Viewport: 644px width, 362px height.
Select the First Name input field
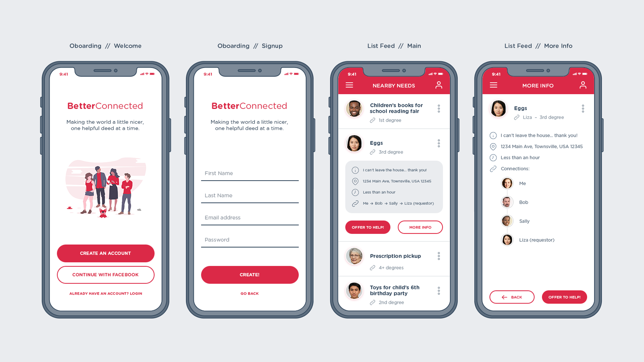click(249, 174)
